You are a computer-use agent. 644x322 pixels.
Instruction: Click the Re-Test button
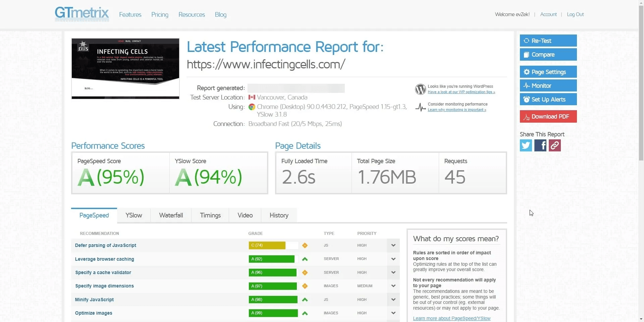[548, 40]
